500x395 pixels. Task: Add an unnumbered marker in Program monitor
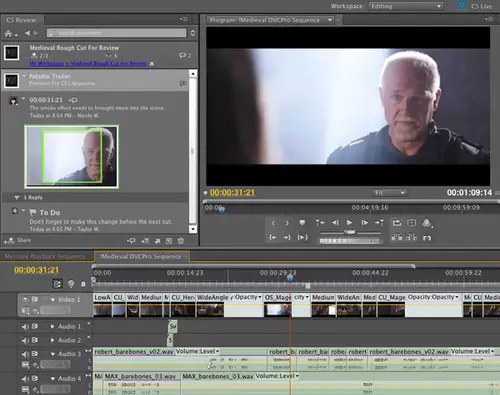(x=302, y=222)
